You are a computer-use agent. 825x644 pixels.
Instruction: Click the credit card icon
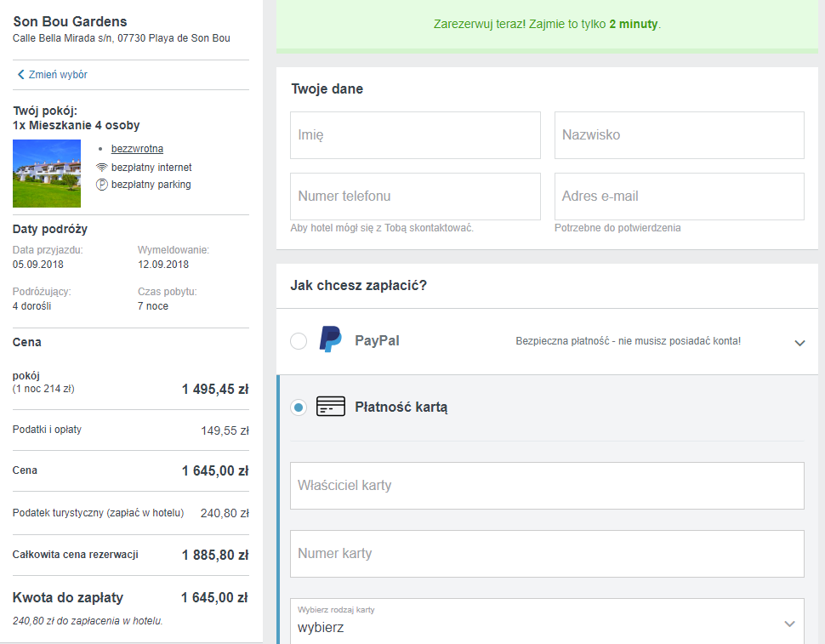(x=330, y=407)
